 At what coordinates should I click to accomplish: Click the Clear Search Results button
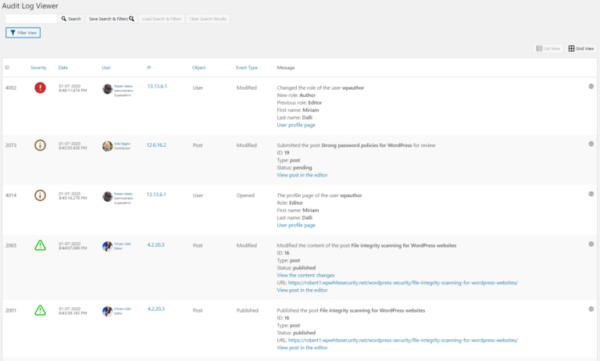[x=208, y=19]
